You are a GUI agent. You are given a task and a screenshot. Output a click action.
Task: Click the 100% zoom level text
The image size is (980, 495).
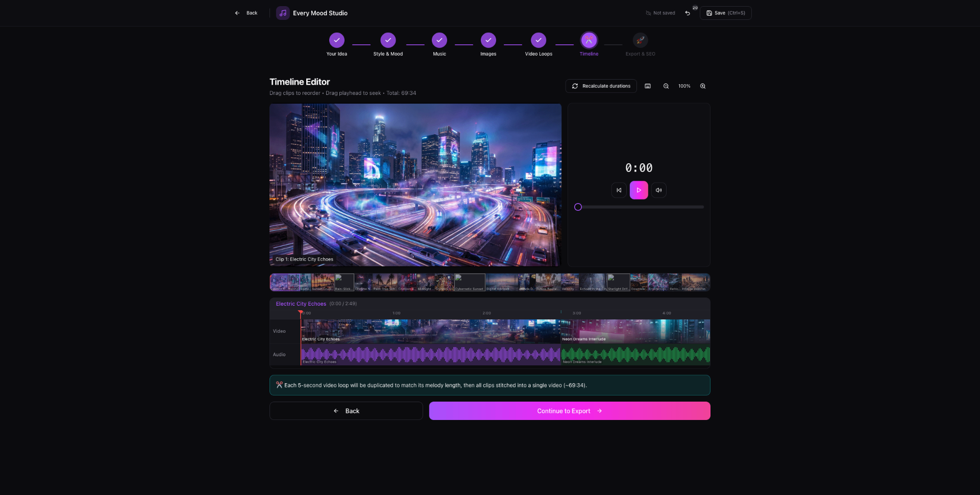coord(684,86)
